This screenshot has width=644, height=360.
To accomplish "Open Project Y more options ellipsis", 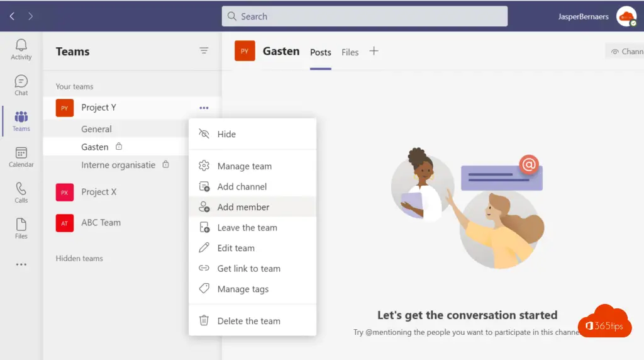I will coord(204,108).
